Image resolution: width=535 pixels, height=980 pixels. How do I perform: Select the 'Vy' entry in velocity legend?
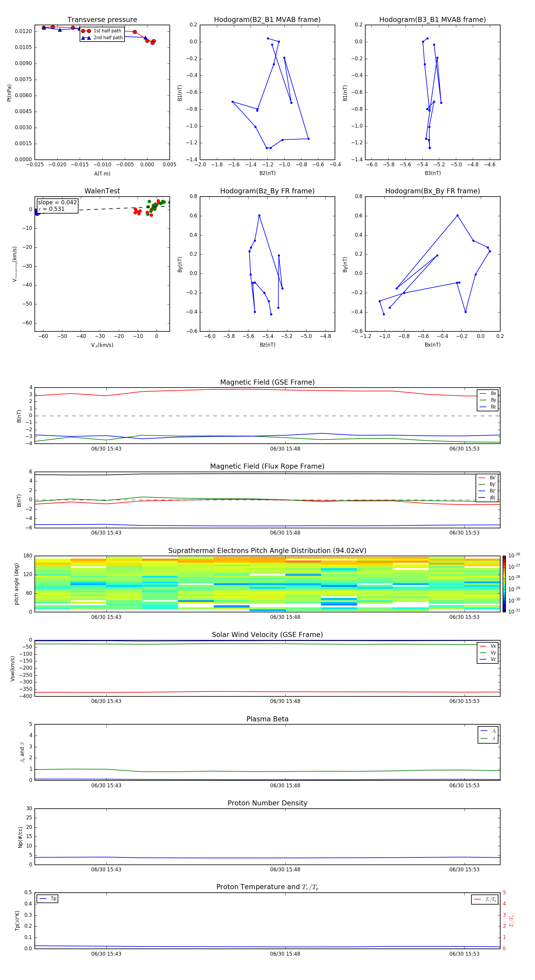pos(488,652)
